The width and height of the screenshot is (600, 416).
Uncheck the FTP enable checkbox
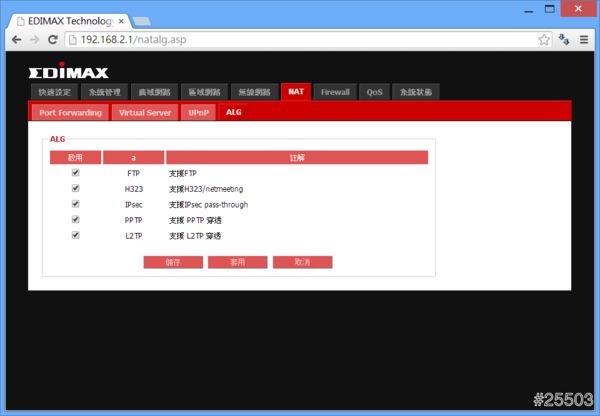[x=75, y=173]
